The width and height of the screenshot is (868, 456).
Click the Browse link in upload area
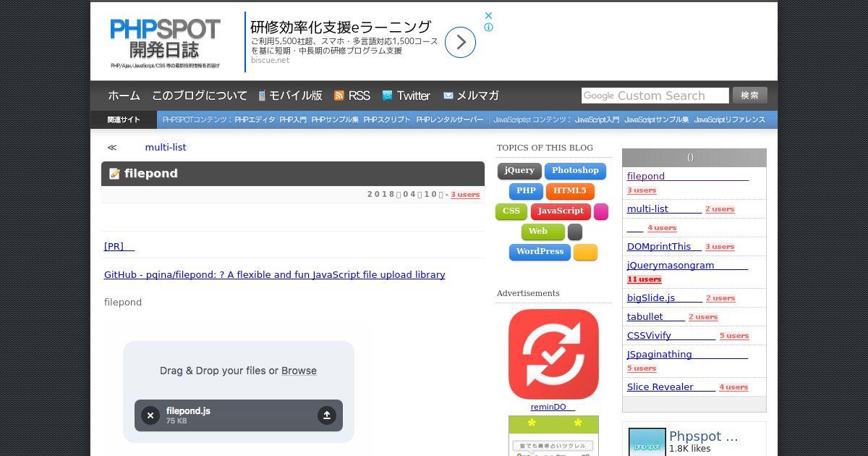click(299, 371)
